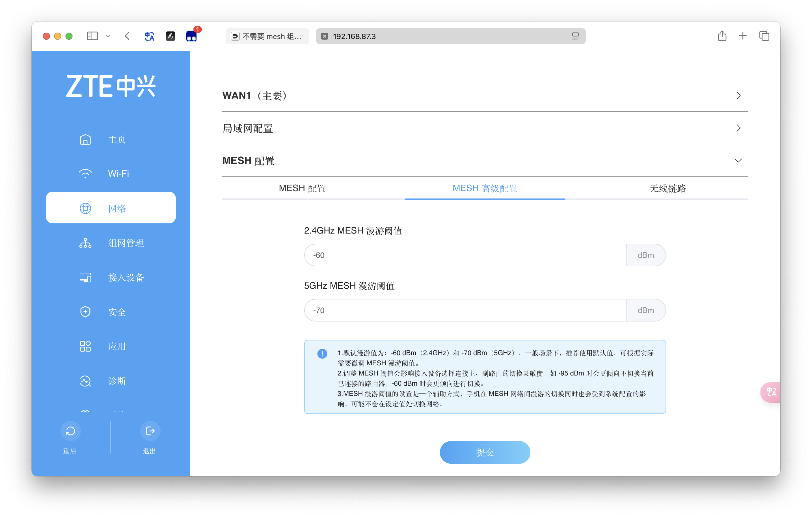
Task: Click the 重启 reboot icon
Action: 70,431
